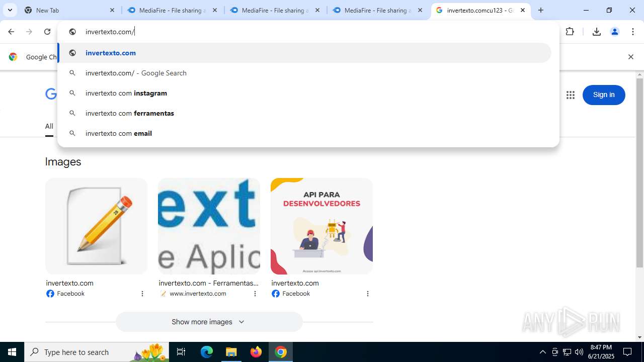Launch Microsoft Edge from taskbar
644x362 pixels.
pos(207,352)
